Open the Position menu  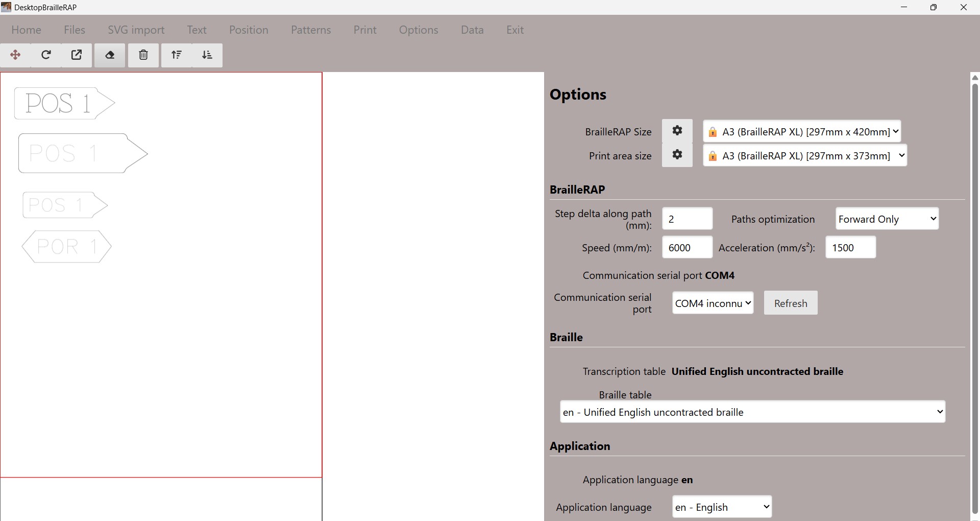tap(249, 30)
